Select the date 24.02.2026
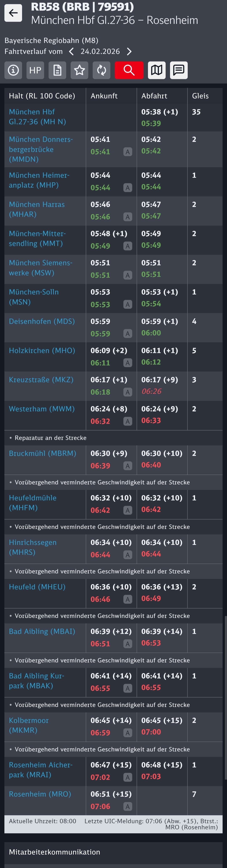 point(100,52)
